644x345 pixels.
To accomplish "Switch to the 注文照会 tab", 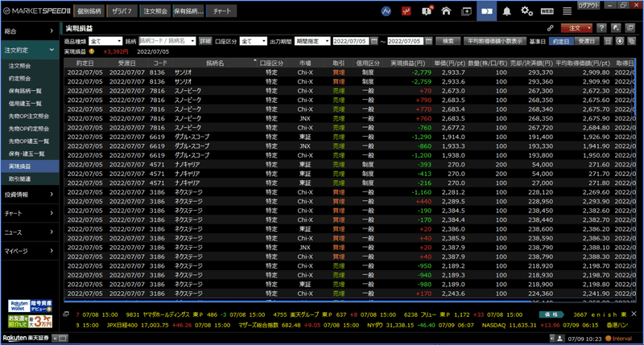I will (155, 11).
